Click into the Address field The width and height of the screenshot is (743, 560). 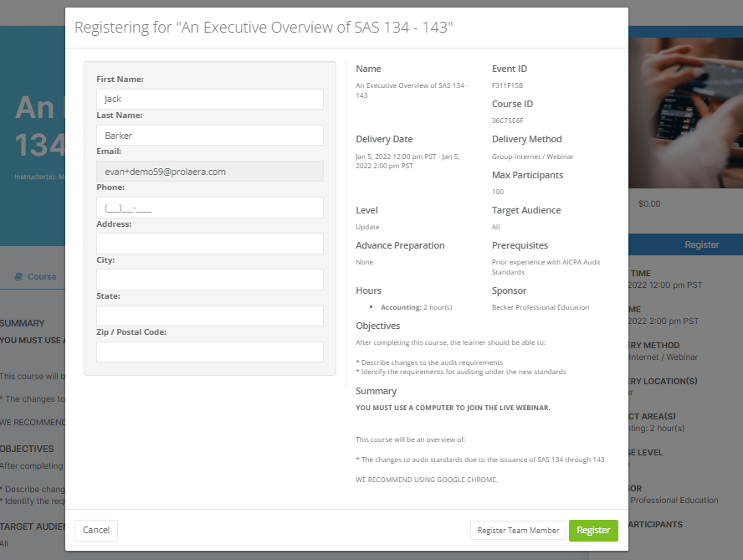pyautogui.click(x=210, y=244)
